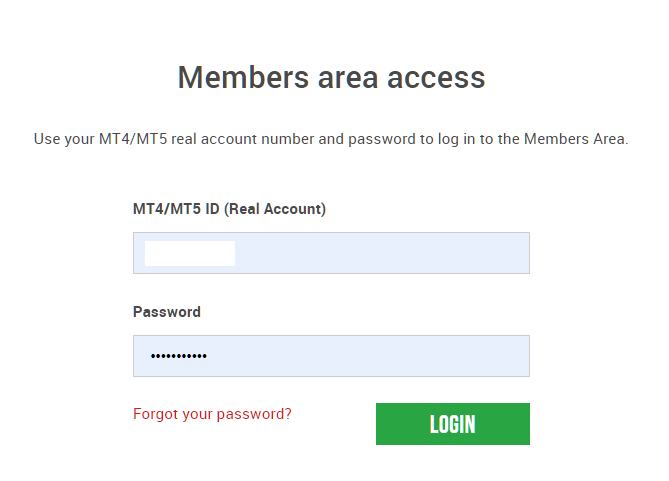Image resolution: width=669 pixels, height=481 pixels.
Task: Click the white redacted account number box
Action: point(190,253)
